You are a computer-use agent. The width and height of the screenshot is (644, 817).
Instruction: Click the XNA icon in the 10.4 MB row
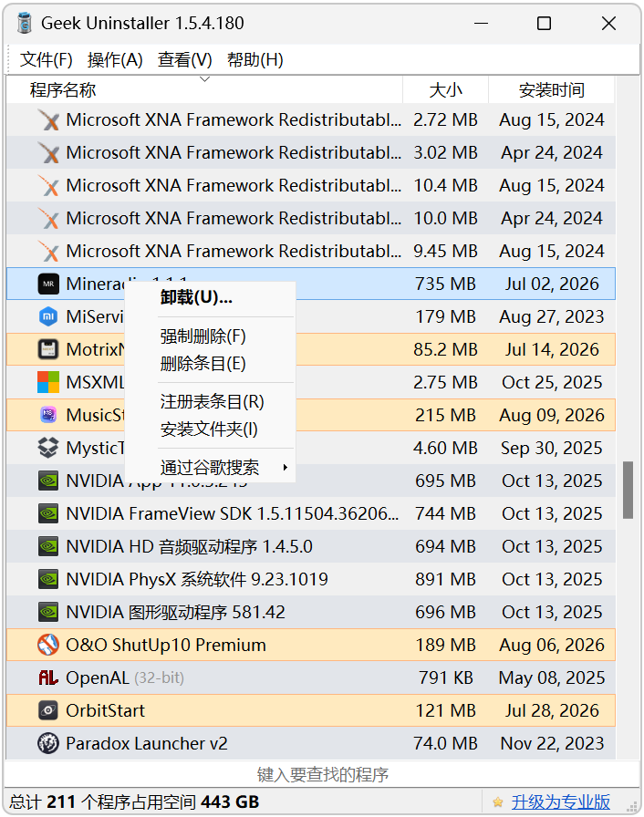click(48, 185)
